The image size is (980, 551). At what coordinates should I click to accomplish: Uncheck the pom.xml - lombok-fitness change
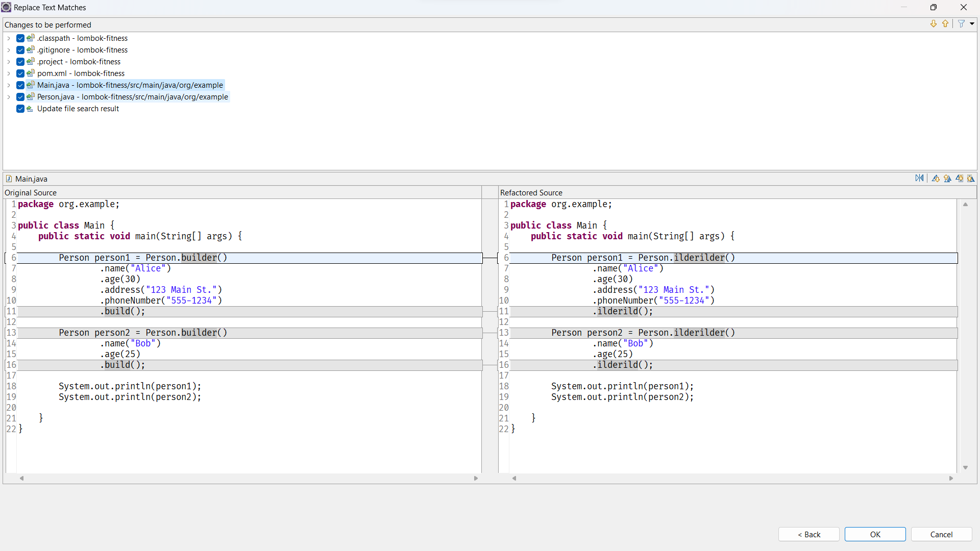(x=20, y=73)
